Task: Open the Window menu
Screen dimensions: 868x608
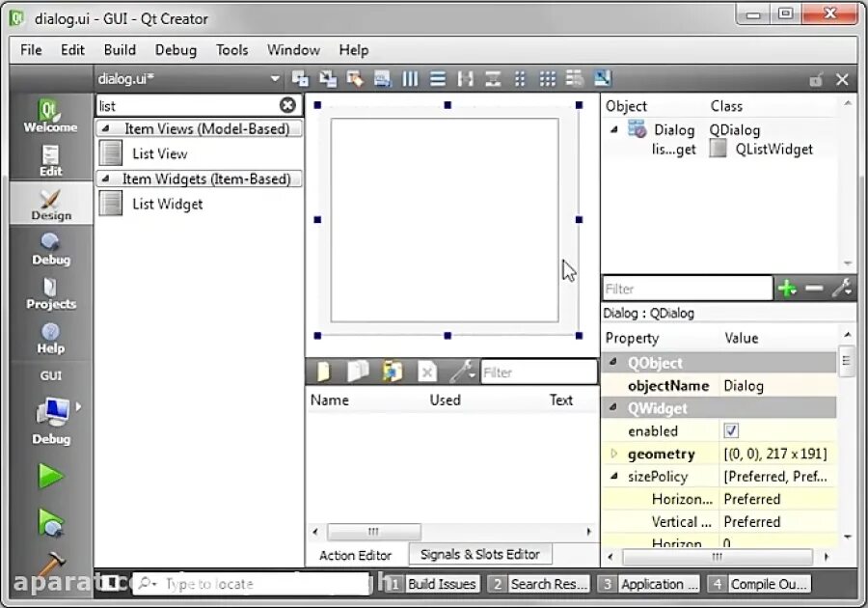Action: [293, 50]
